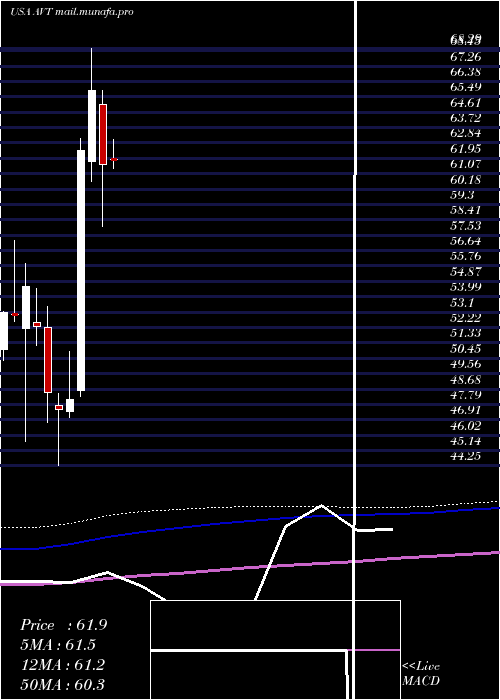Click the 44.25 price axis label
500x700 pixels.
click(x=466, y=456)
